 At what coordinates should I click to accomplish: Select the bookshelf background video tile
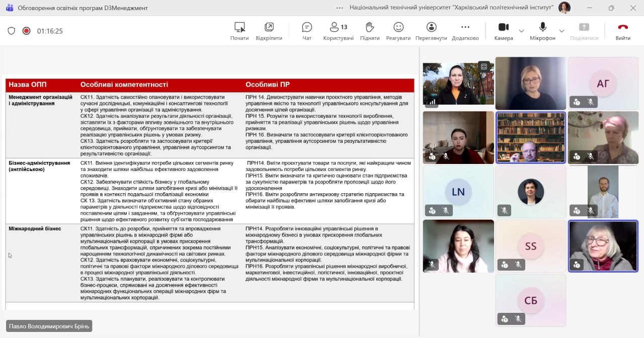tap(531, 137)
